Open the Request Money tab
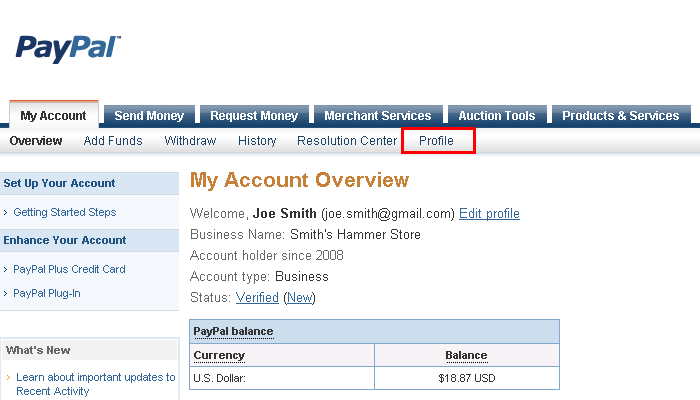 coord(254,116)
